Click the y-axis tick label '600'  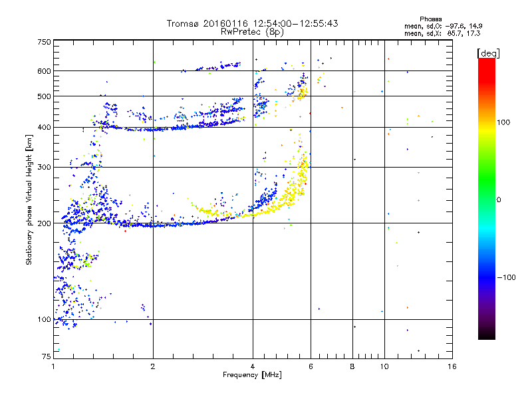click(44, 71)
